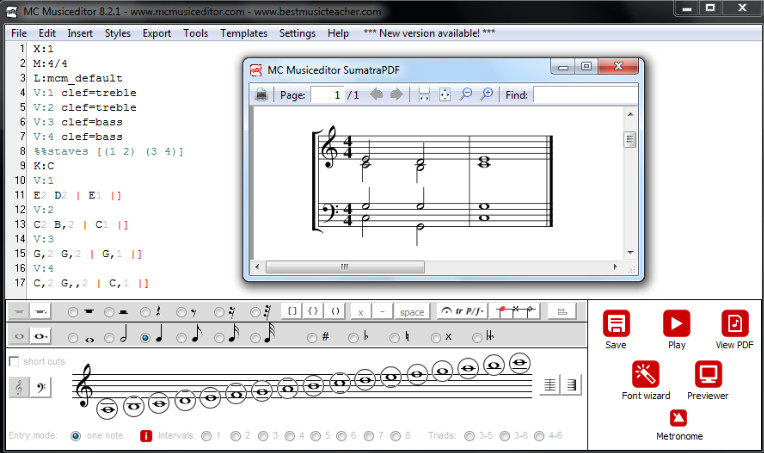Select the flat accidental radio

(353, 338)
